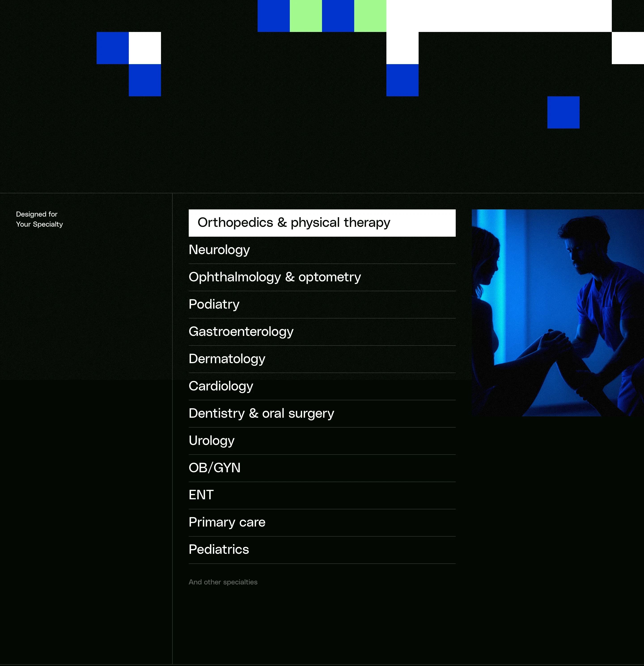This screenshot has height=666, width=644.
Task: Open Dentistry & oral surgery specialty
Action: 261,413
